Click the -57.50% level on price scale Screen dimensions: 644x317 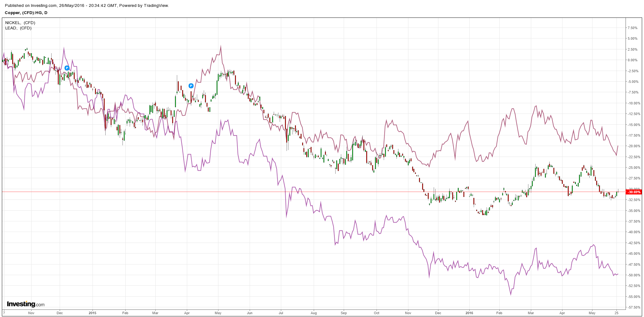(x=632, y=307)
